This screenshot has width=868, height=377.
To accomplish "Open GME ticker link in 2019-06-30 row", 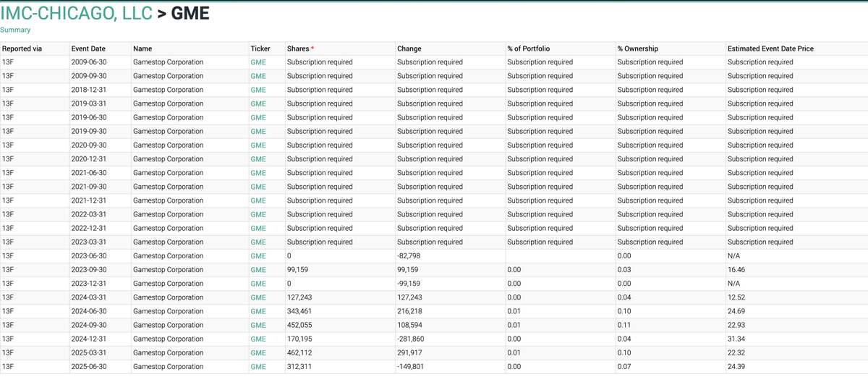I will coord(258,117).
